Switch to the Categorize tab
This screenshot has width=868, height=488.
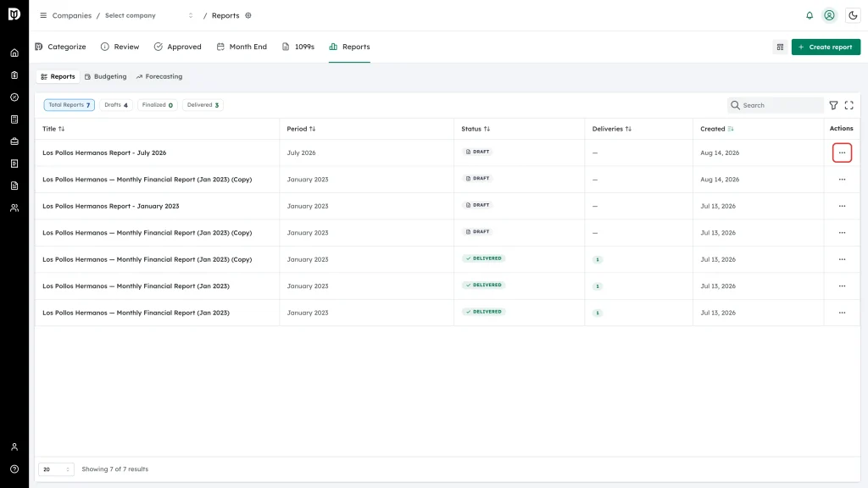click(60, 47)
